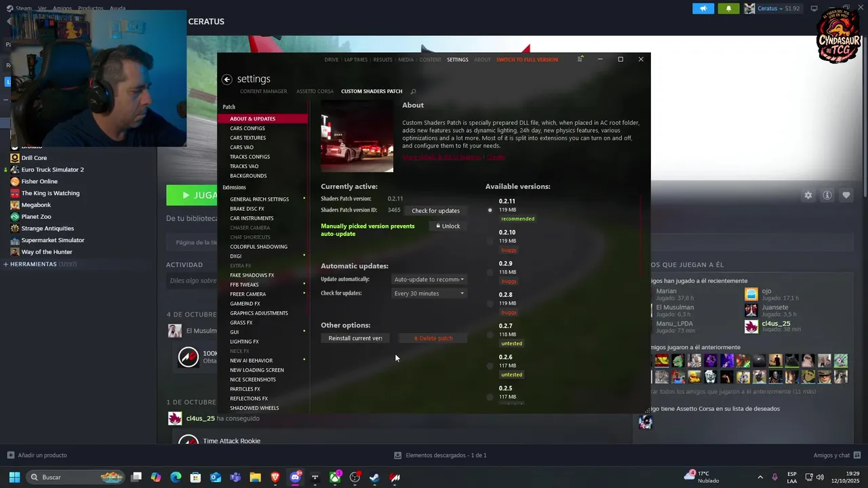Open Steam game info icon

pyautogui.click(x=827, y=195)
